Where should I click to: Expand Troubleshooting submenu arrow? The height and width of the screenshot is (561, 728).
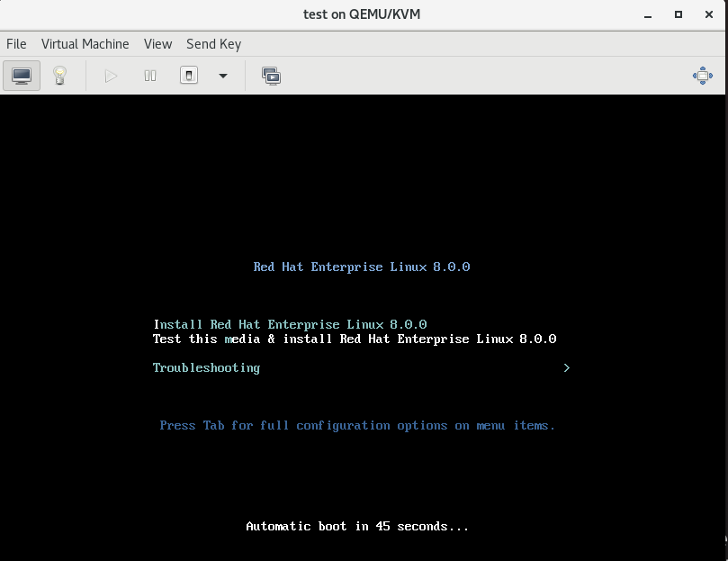pos(566,367)
